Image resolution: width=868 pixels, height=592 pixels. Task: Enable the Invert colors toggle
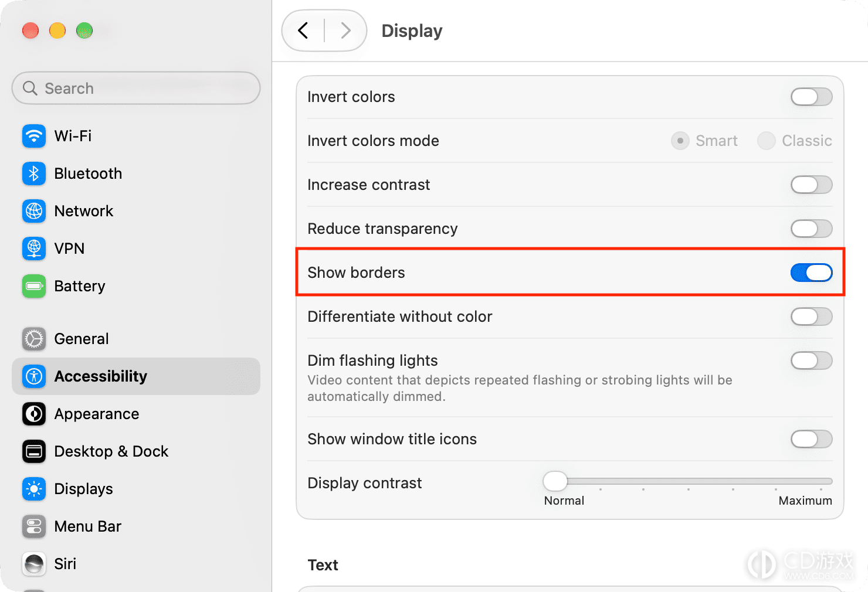point(812,97)
